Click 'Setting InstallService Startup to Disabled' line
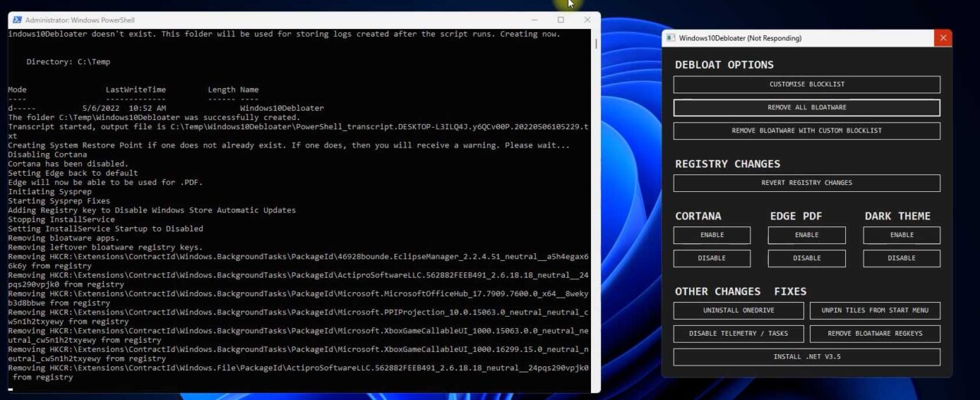This screenshot has width=980, height=400. (x=106, y=229)
